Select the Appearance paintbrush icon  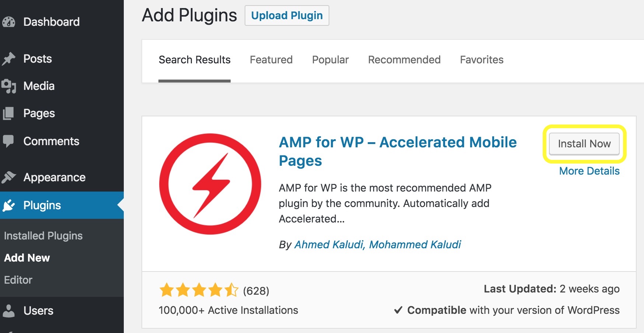coord(10,177)
